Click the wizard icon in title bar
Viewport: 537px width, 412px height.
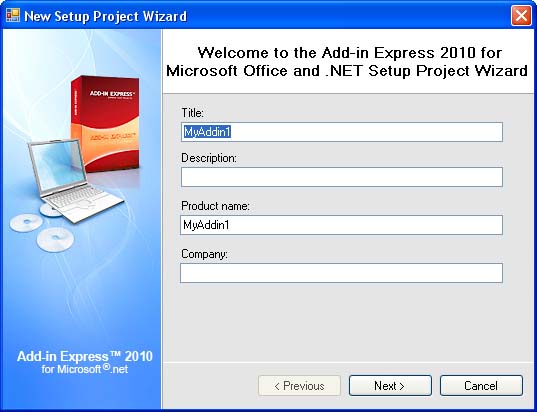tap(13, 15)
